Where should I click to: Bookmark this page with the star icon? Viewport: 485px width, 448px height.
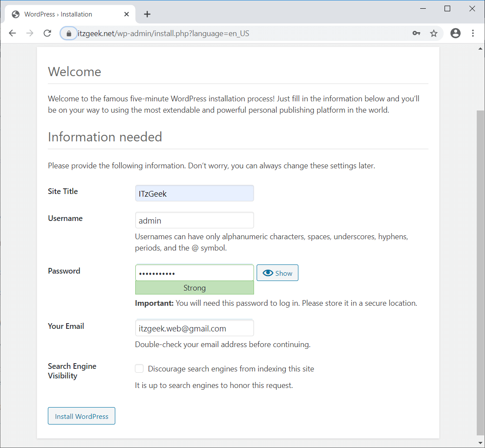[434, 33]
